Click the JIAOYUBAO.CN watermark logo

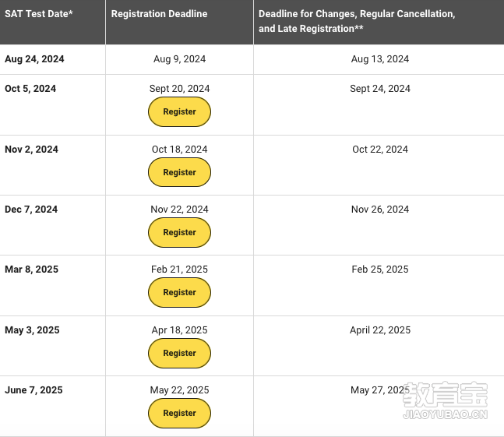[x=445, y=400]
